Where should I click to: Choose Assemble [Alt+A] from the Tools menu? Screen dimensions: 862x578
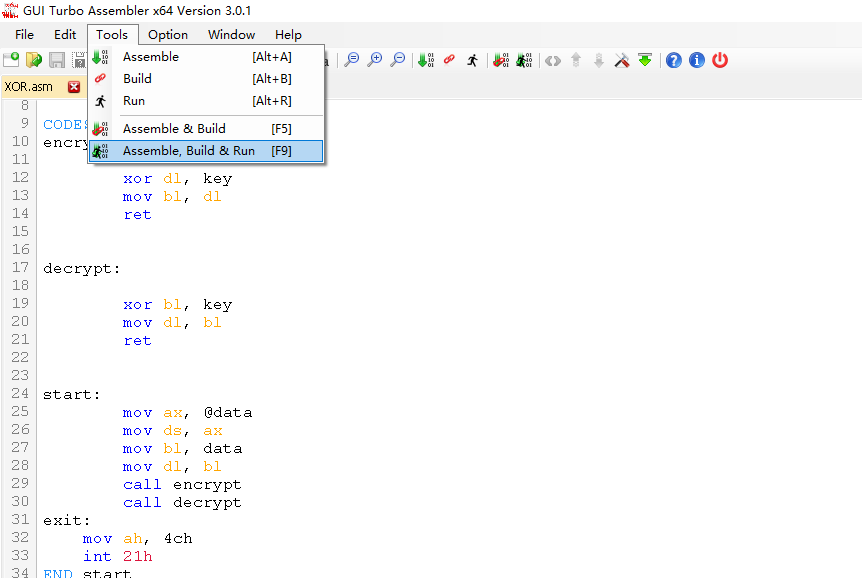[206, 57]
